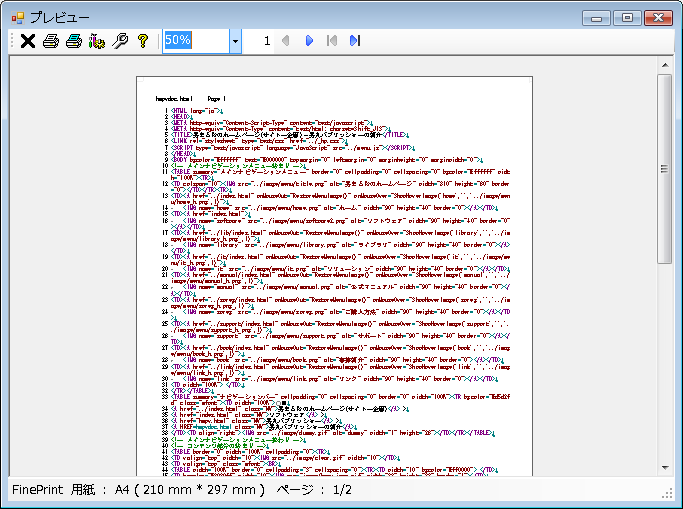Click the vertical scrollbar up arrow

coord(665,66)
